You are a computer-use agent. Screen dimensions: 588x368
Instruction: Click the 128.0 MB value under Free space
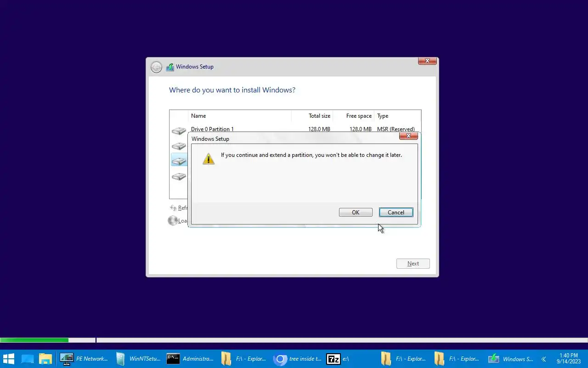(x=361, y=129)
